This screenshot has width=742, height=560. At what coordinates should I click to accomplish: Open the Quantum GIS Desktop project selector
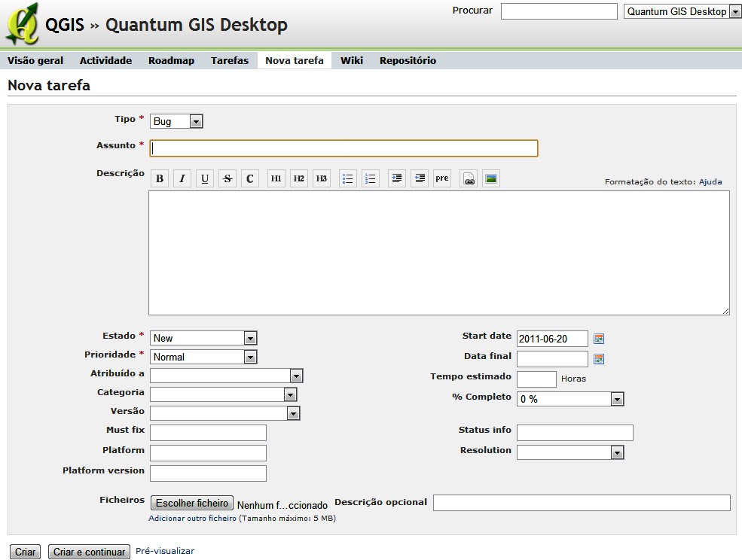pyautogui.click(x=682, y=11)
